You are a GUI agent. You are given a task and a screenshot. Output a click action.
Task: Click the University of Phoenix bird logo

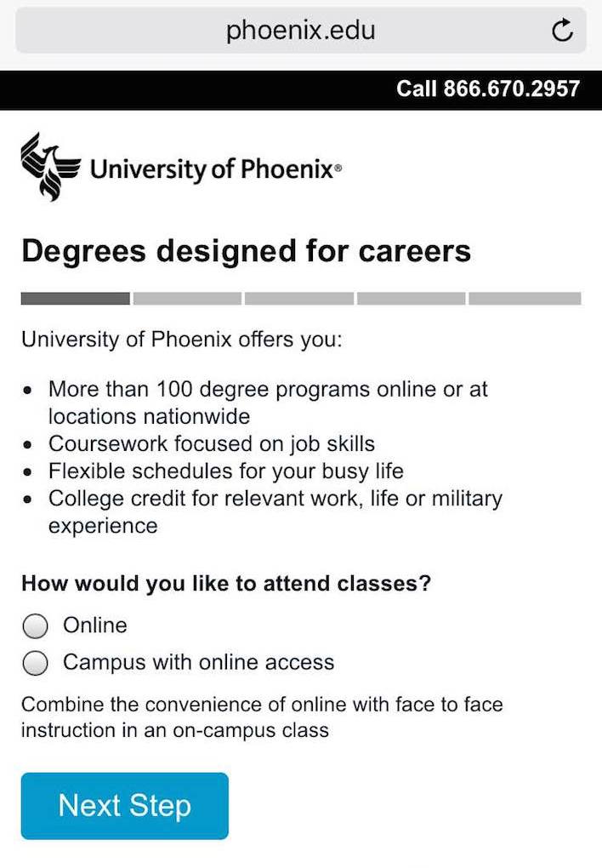click(50, 167)
